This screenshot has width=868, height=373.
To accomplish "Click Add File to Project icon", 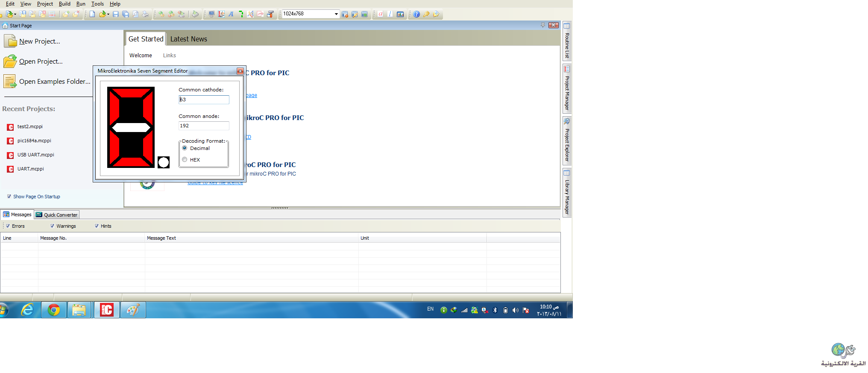I will point(66,14).
